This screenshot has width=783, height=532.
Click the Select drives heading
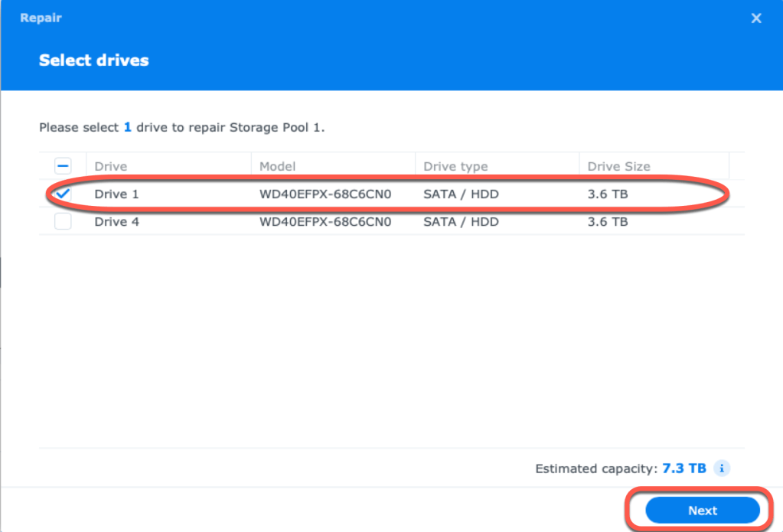(x=93, y=60)
